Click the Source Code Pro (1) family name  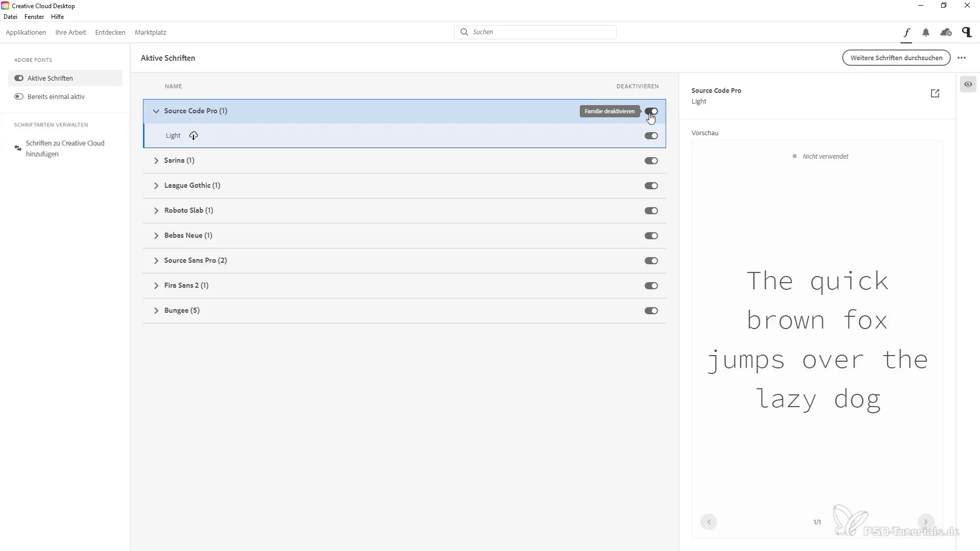click(x=195, y=111)
